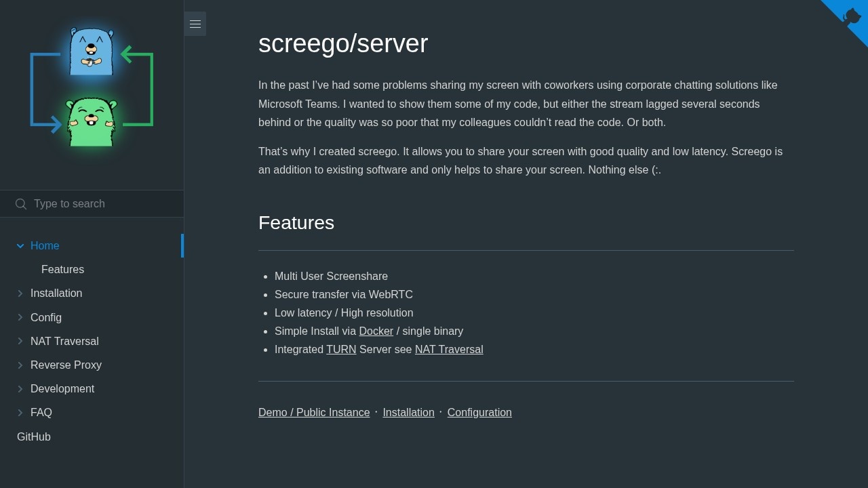Open the TURN link

(341, 349)
